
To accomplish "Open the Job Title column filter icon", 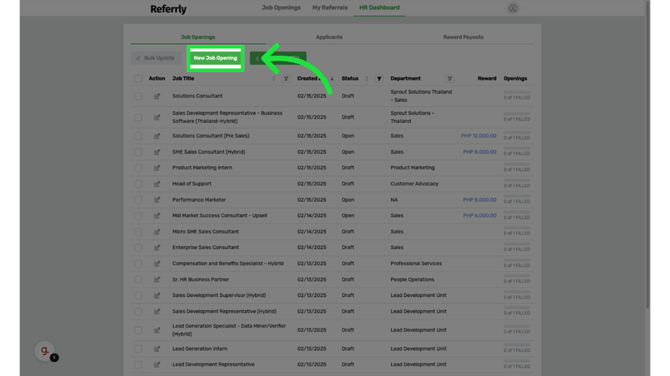I will pyautogui.click(x=286, y=79).
